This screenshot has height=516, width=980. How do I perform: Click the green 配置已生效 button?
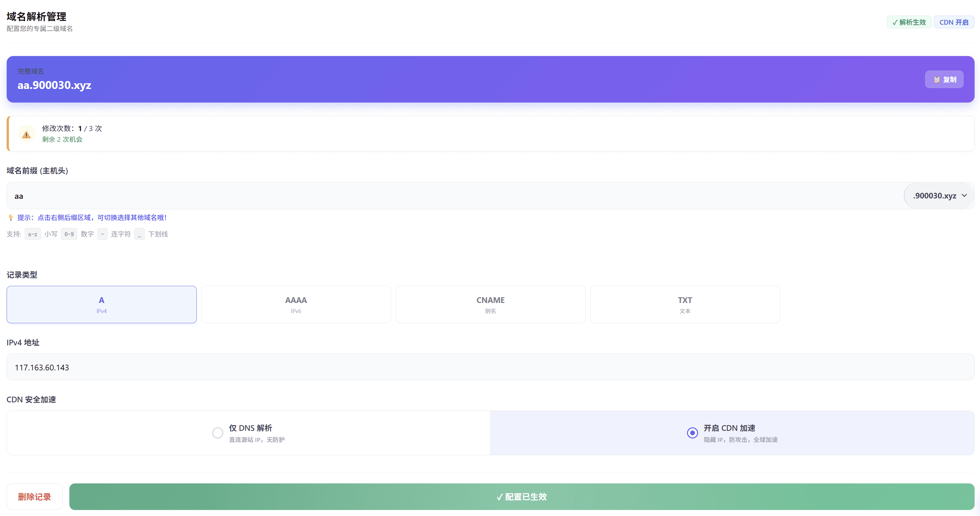coord(522,497)
